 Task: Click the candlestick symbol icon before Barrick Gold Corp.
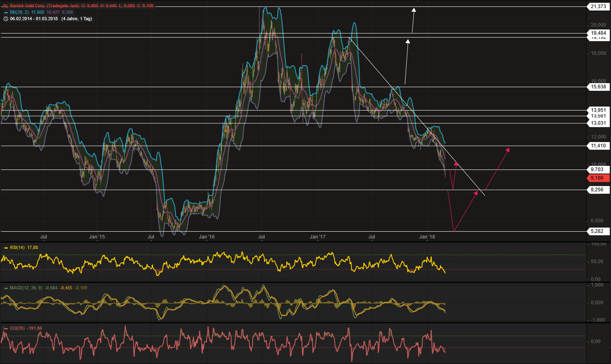5,5
